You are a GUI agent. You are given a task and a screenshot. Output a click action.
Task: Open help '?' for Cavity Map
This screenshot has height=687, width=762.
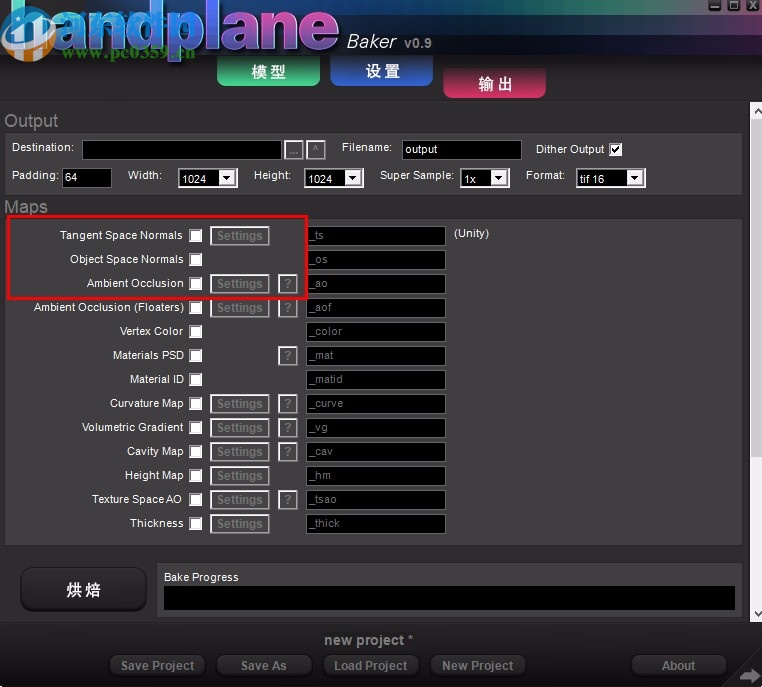[x=288, y=452]
